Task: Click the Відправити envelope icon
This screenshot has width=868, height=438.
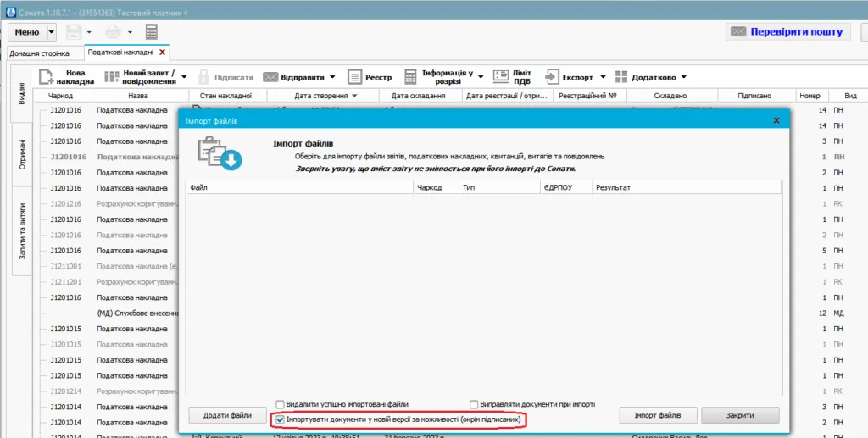Action: coord(270,77)
